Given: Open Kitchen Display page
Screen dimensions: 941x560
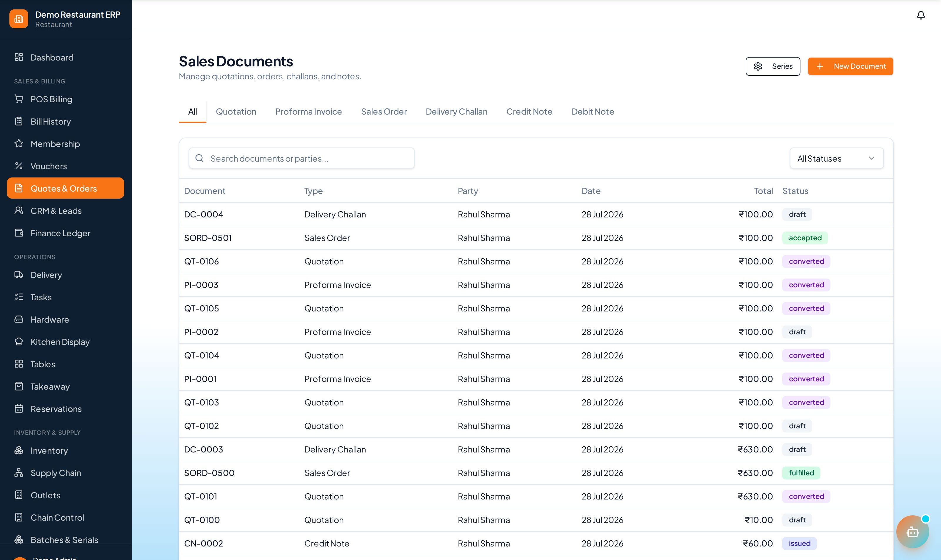Looking at the screenshot, I should click(x=66, y=341).
